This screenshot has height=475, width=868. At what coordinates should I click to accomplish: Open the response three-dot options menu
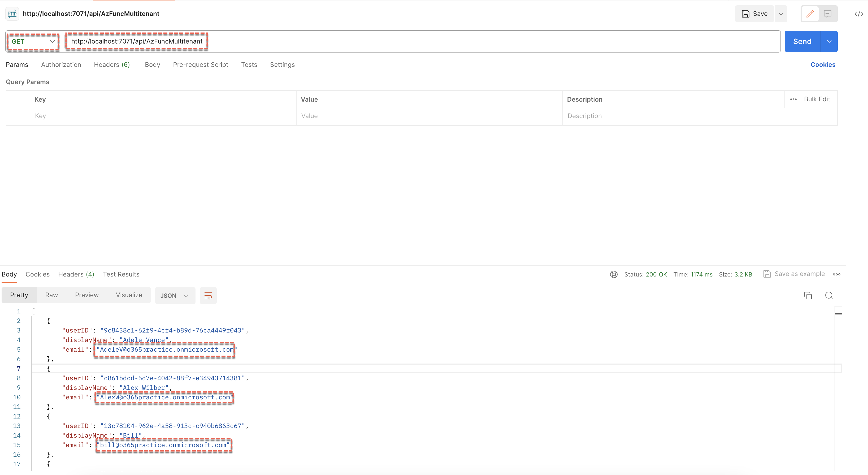coord(837,274)
